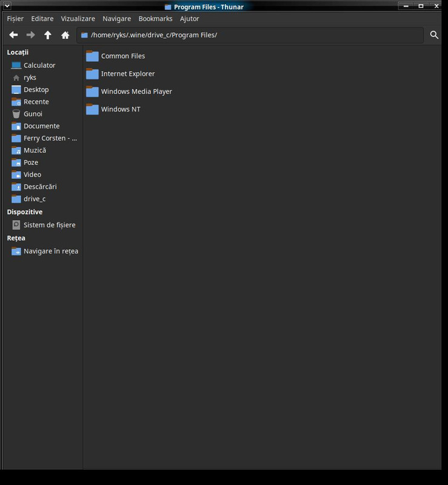
Task: Click the folder icon in the path bar
Action: (x=84, y=35)
